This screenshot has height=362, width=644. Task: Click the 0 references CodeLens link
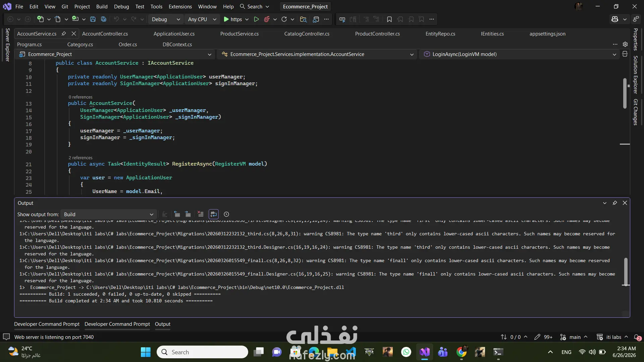coord(80,97)
